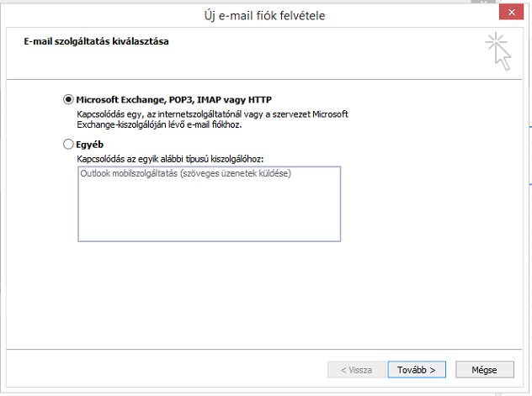Screen dimensions: 532x396
Task: Click the disabled < Vissza button
Action: click(x=356, y=370)
